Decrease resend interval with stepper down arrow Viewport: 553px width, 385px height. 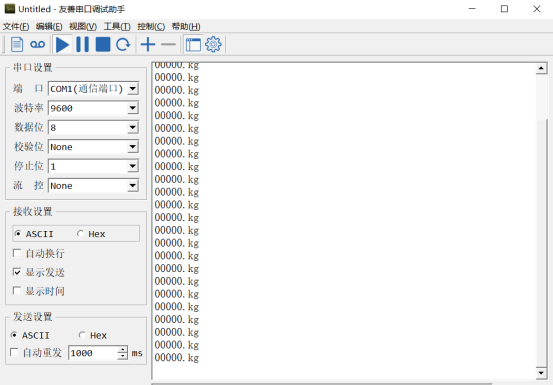122,356
